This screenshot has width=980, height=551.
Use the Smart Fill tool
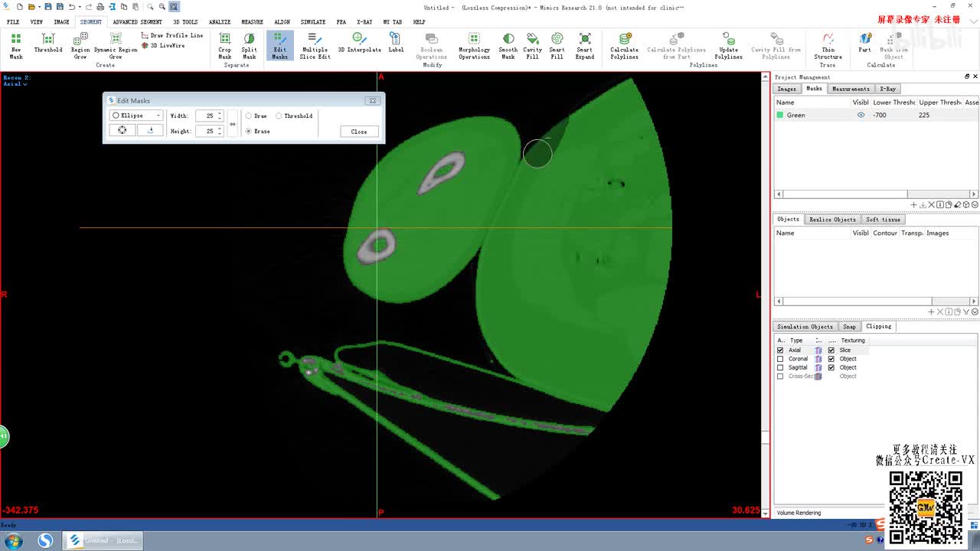coord(557,46)
